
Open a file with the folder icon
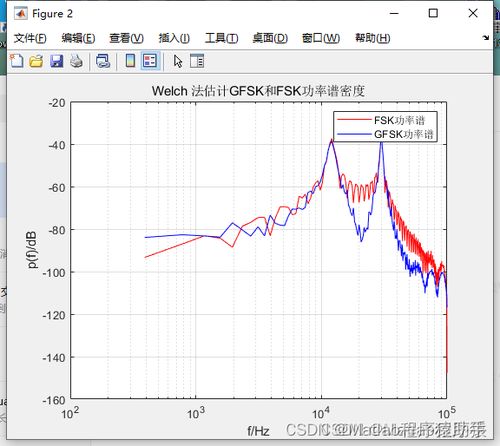[36, 61]
